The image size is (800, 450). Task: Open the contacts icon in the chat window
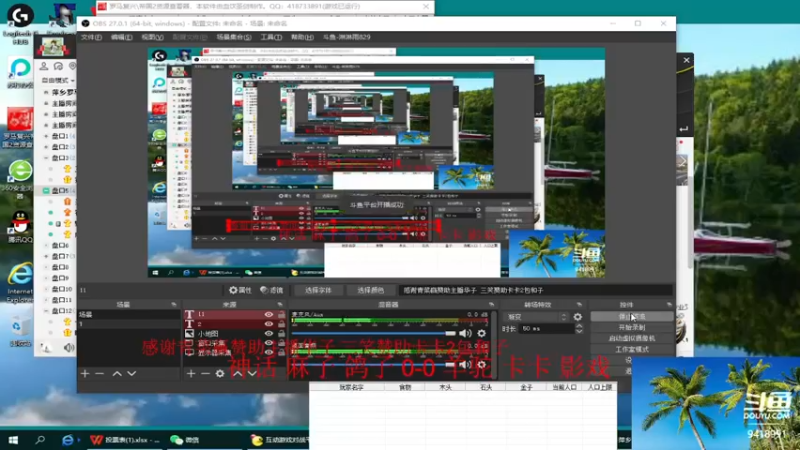coord(44,66)
